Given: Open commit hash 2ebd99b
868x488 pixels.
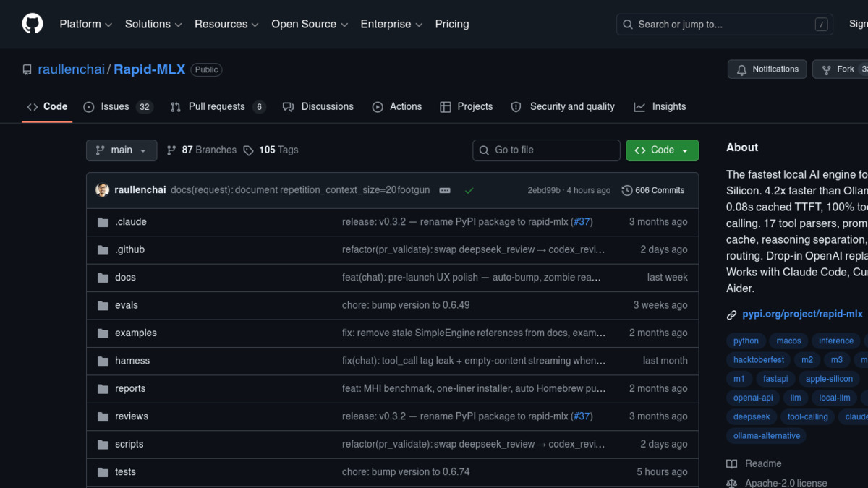Looking at the screenshot, I should [544, 190].
